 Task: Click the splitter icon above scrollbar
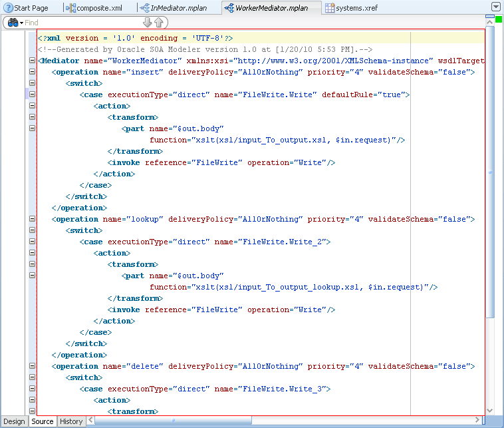[x=490, y=16]
